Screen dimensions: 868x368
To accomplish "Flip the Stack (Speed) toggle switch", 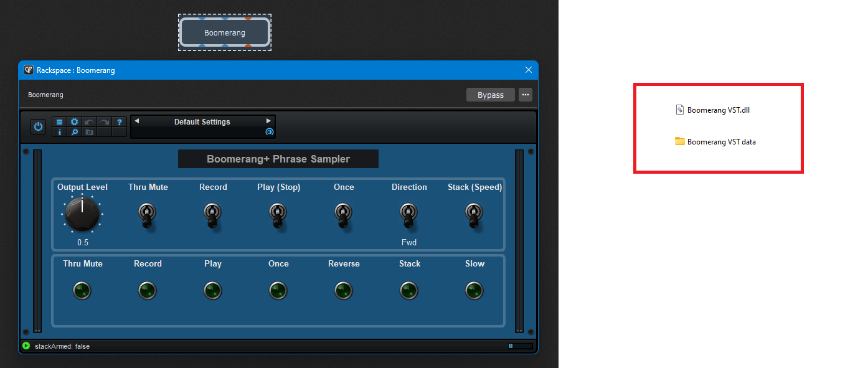I will [x=474, y=214].
